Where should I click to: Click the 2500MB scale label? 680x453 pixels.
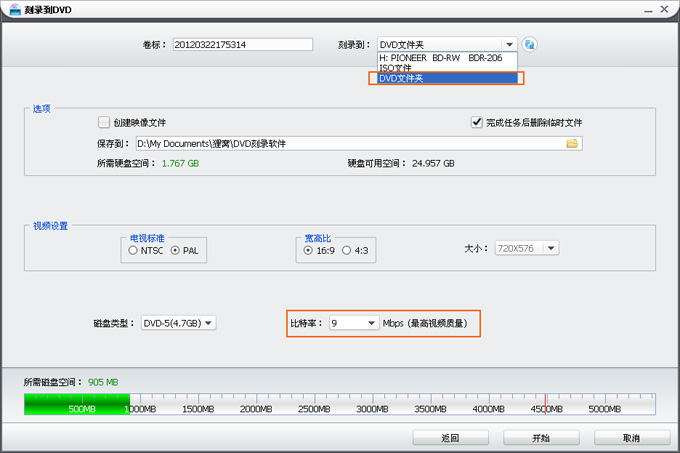click(x=314, y=409)
